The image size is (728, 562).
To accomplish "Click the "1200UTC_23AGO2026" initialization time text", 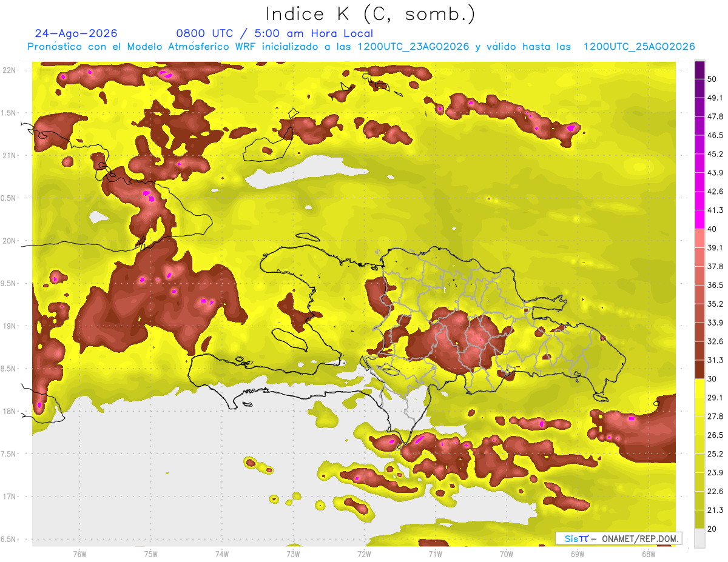I will (x=414, y=47).
